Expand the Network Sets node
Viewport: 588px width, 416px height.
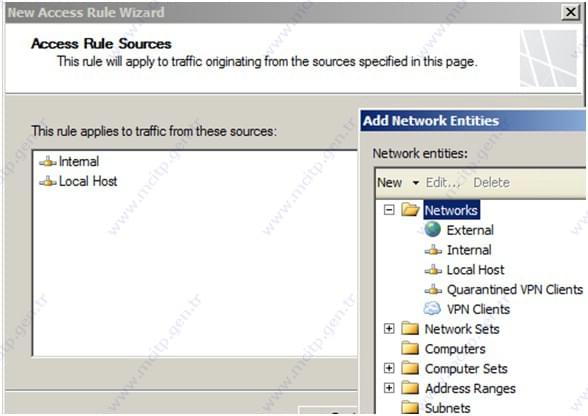tap(389, 329)
